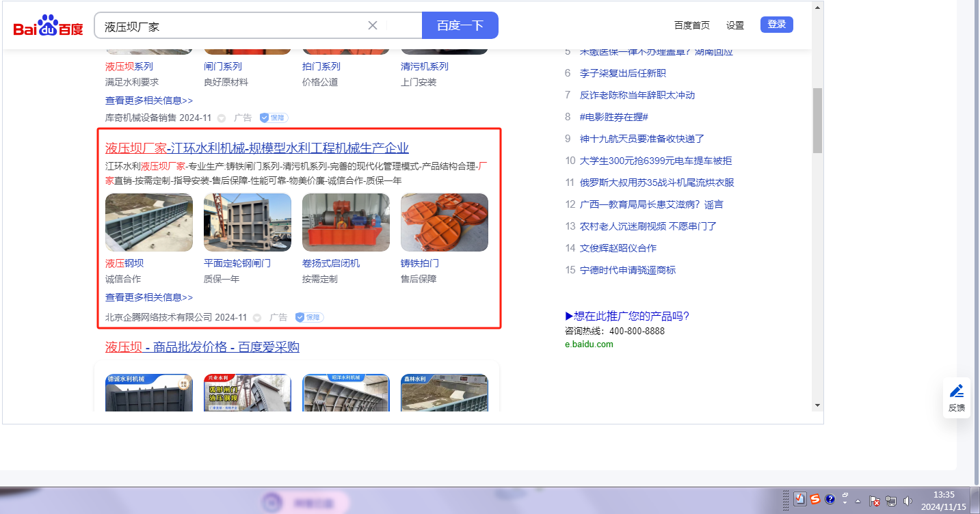This screenshot has width=980, height=514.
Task: Clear the search box with the X icon
Action: pos(373,25)
